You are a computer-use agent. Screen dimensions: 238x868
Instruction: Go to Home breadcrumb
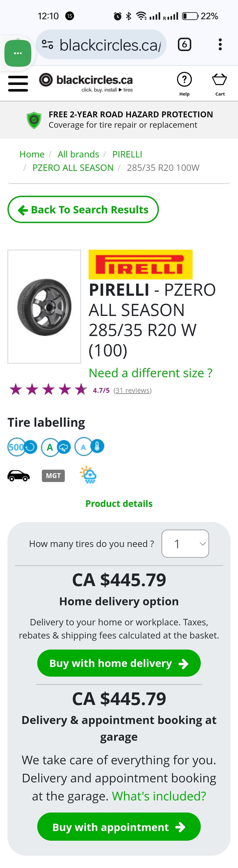(x=32, y=154)
